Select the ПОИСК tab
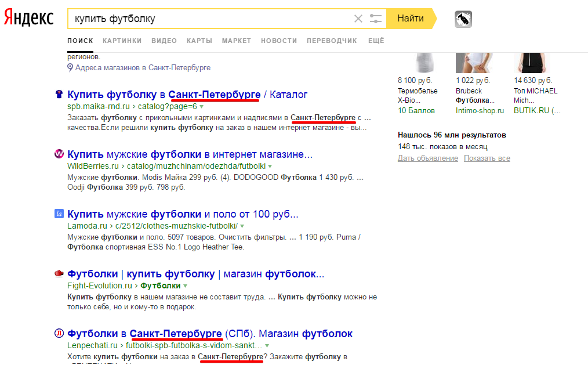 coord(80,41)
